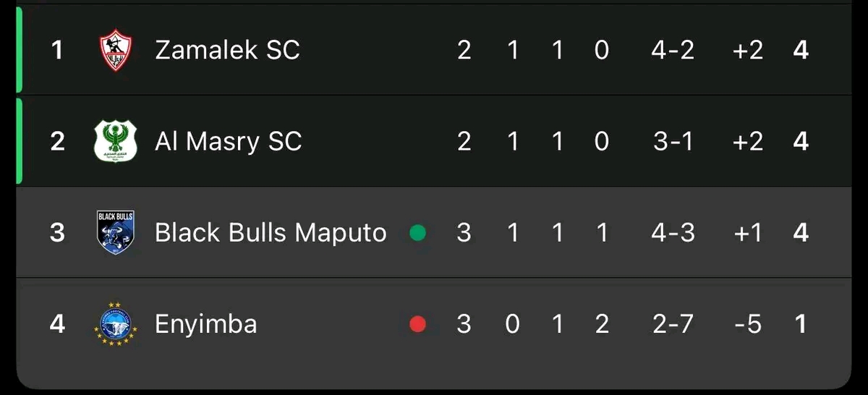This screenshot has height=395, width=868.
Task: Click green live indicator beside Black Bulls
Action: tap(418, 233)
